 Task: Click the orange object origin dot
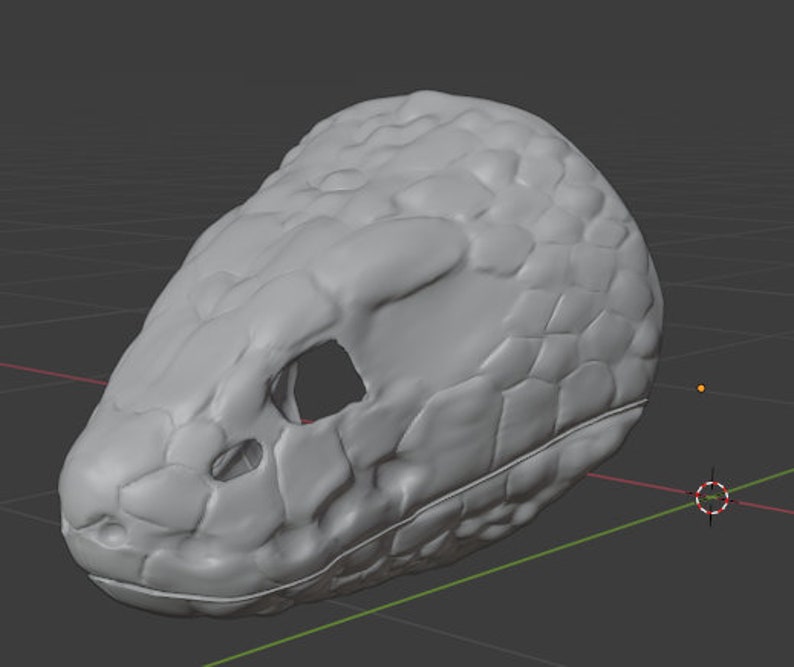(x=701, y=388)
